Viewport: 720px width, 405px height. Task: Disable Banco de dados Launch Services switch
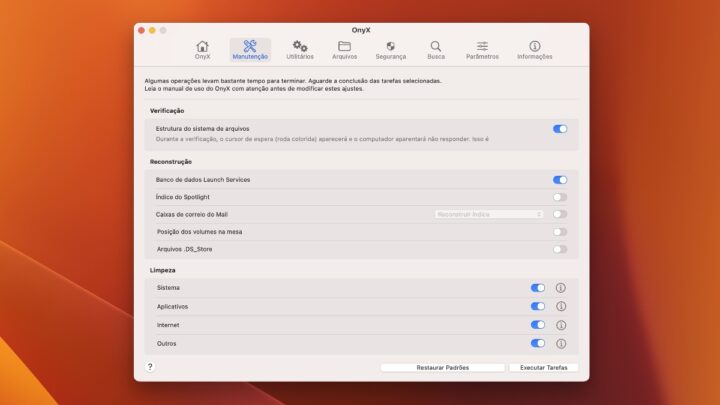[560, 180]
